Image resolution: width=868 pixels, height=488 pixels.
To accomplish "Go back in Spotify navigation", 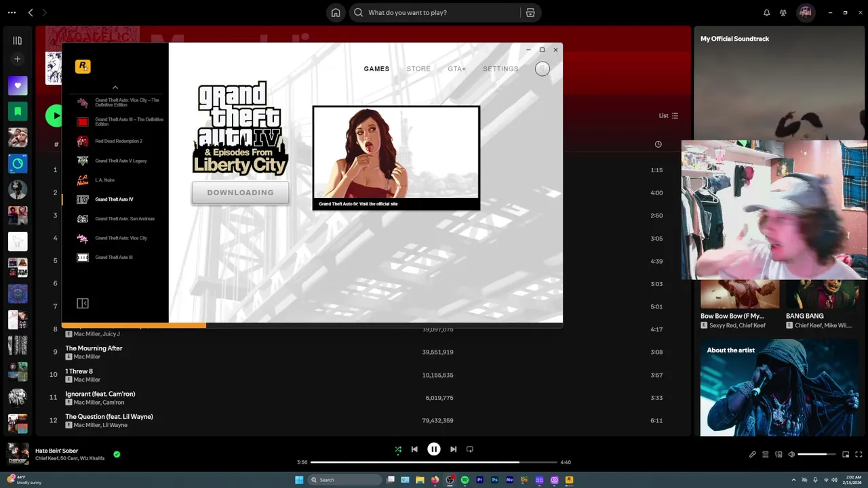I will click(31, 12).
